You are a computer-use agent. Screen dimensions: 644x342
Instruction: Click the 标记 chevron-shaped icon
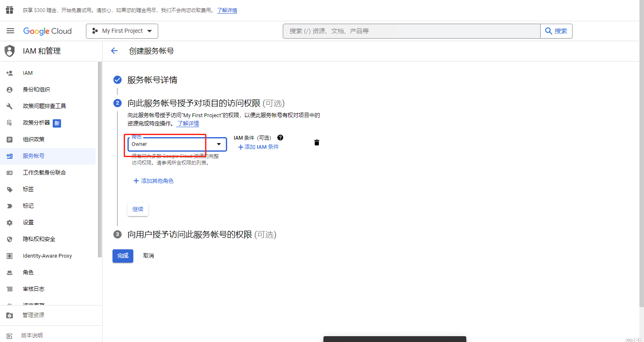(10, 206)
